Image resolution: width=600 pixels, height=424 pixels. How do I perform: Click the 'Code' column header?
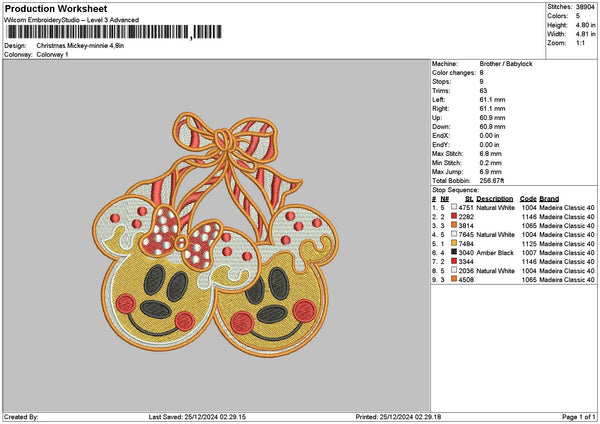[528, 199]
